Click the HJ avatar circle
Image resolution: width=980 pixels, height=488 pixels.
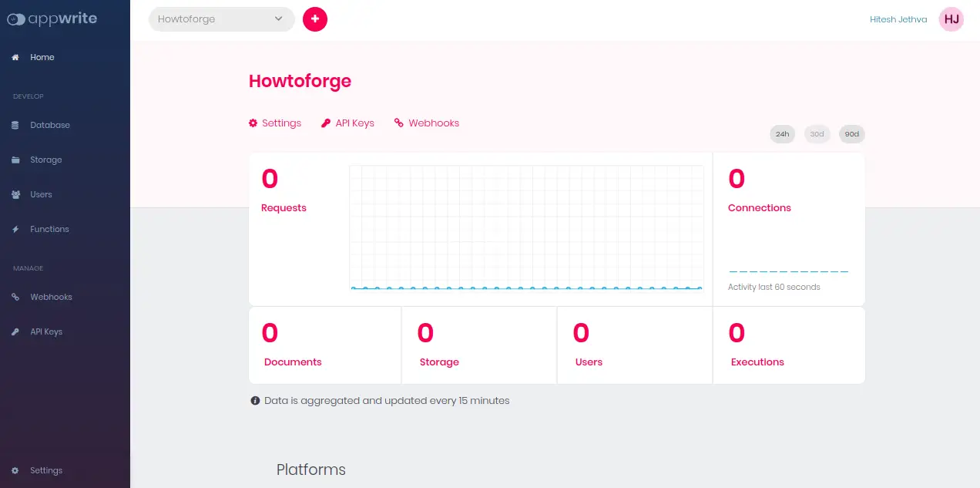click(x=951, y=19)
